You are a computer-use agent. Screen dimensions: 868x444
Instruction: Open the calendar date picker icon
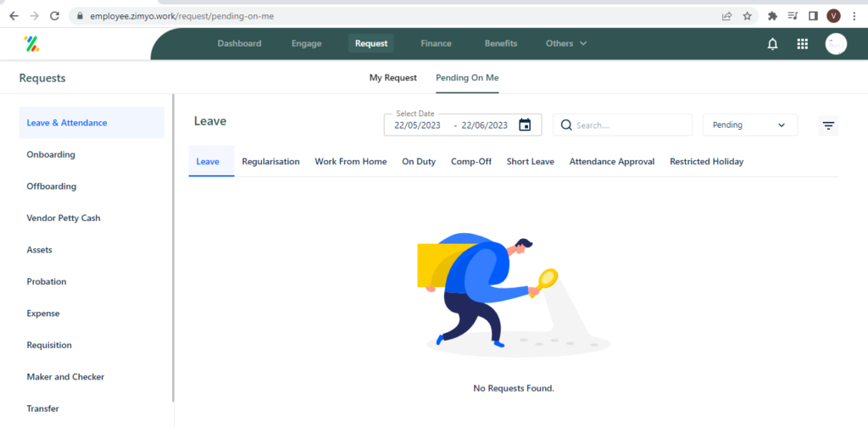525,125
